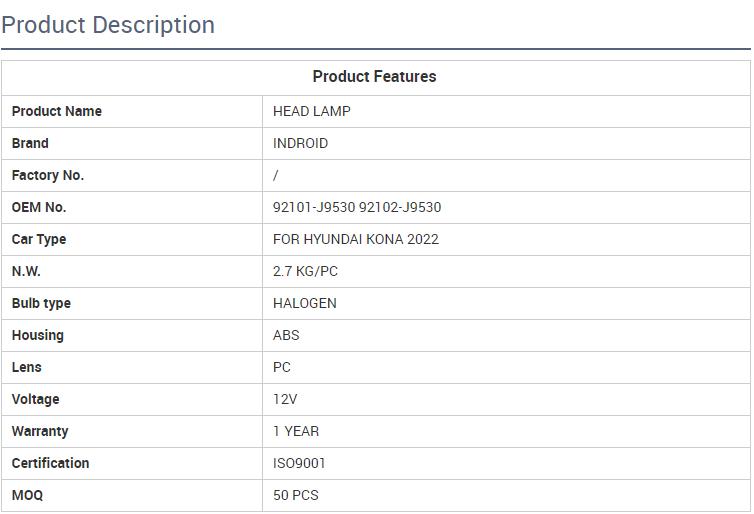The image size is (754, 514).
Task: Click the ISO9001 certification value
Action: (x=299, y=463)
